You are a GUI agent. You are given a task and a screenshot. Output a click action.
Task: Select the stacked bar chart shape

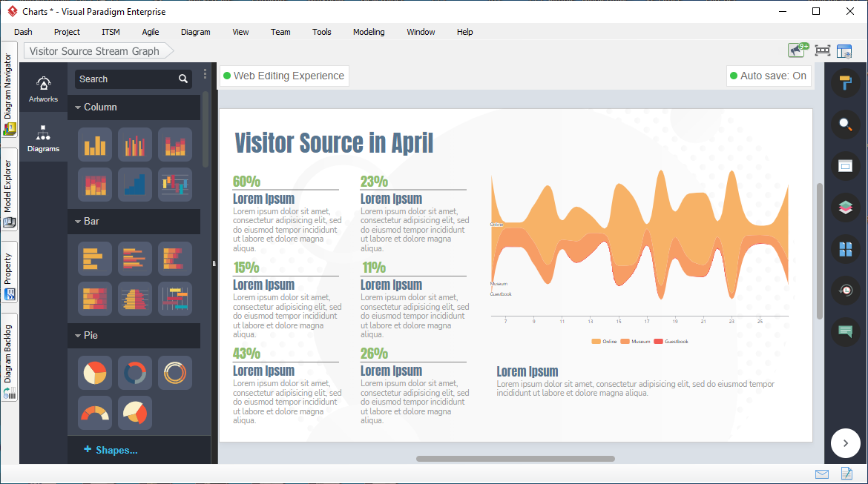(x=175, y=259)
